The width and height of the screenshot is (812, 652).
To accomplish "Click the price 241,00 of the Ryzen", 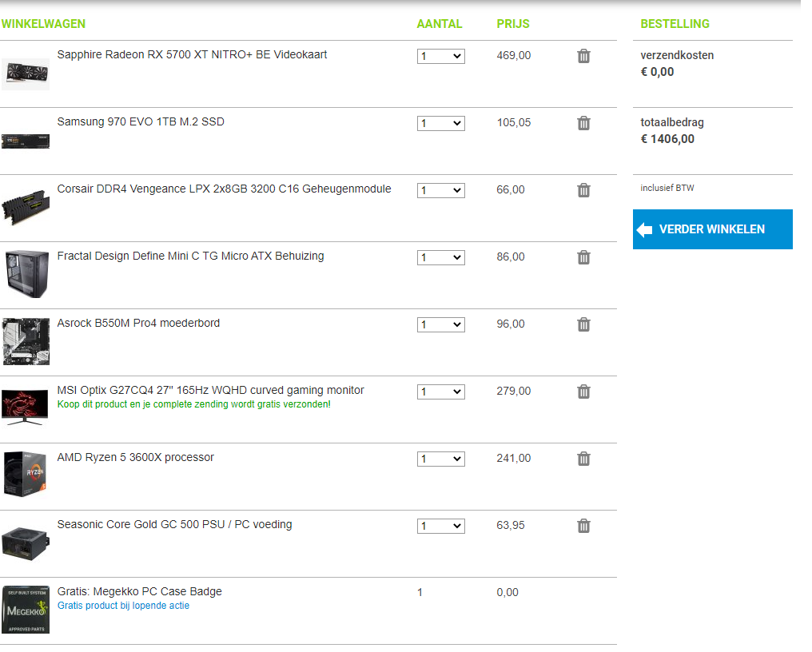I will (514, 459).
